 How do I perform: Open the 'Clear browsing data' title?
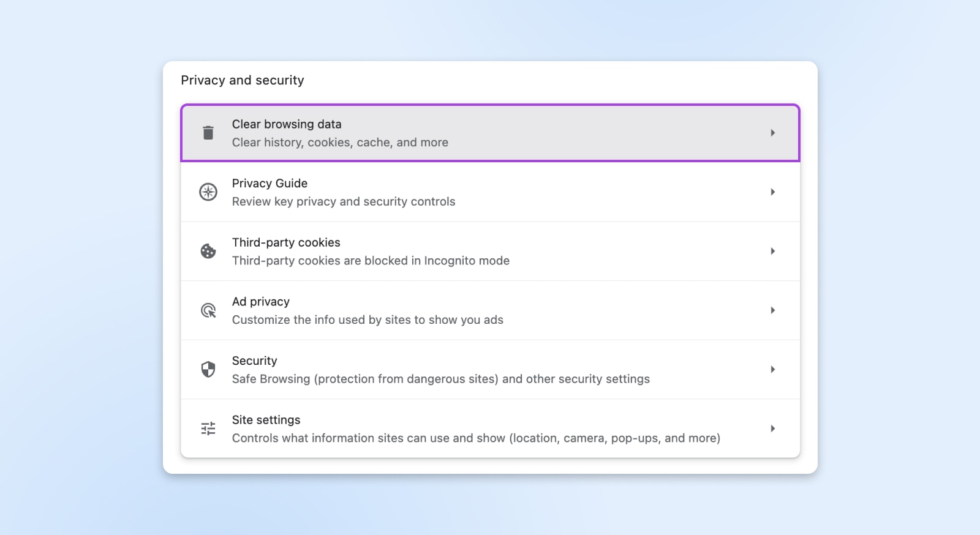pyautogui.click(x=287, y=124)
